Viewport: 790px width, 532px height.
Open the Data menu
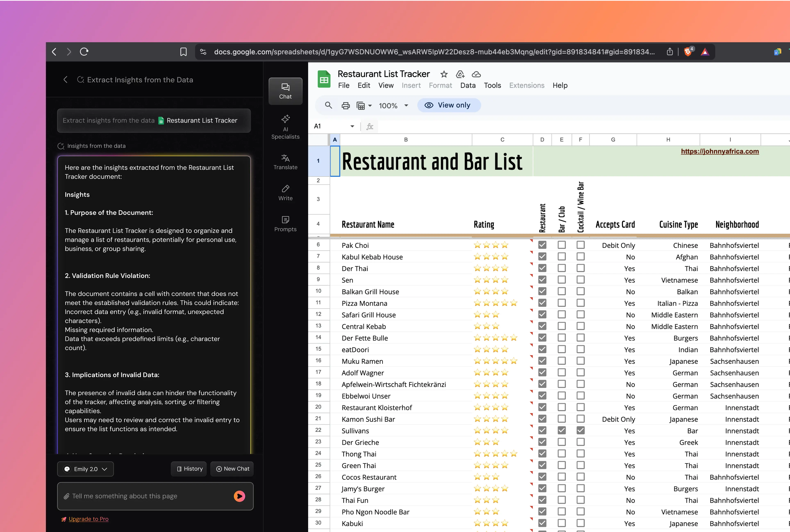468,85
